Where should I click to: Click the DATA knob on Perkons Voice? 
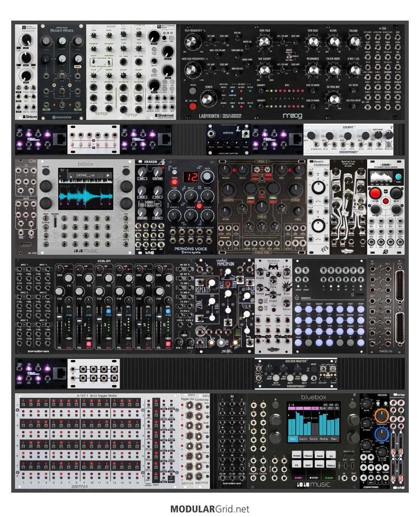[x=207, y=176]
